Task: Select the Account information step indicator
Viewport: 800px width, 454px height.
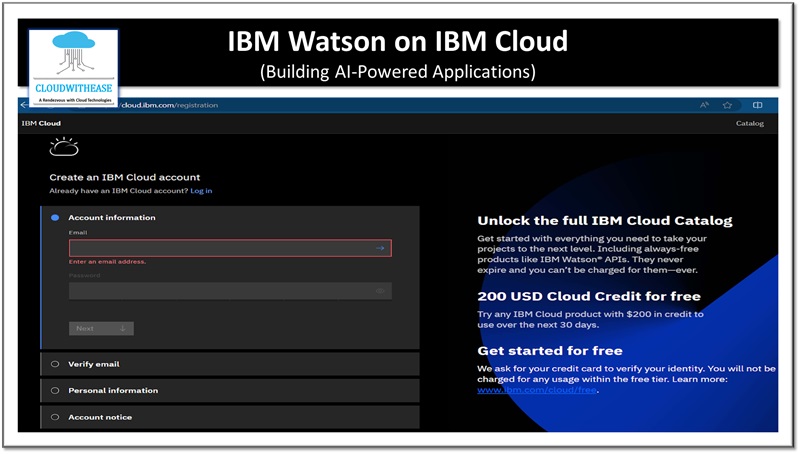Action: 55,218
